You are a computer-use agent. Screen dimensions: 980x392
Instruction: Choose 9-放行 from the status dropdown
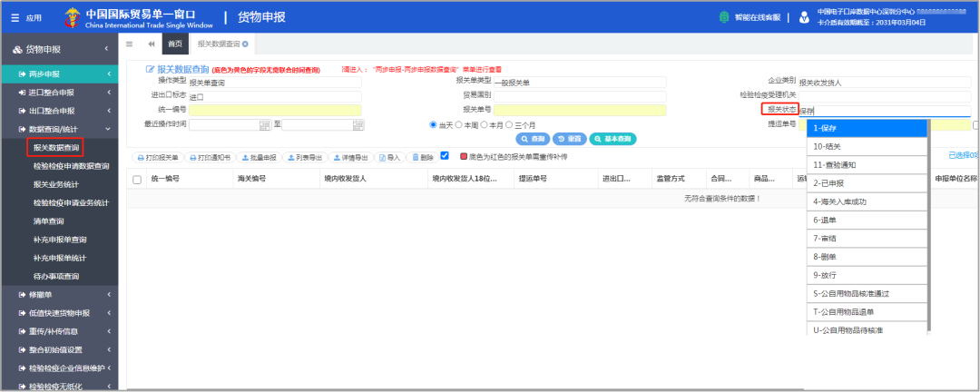[x=867, y=275]
